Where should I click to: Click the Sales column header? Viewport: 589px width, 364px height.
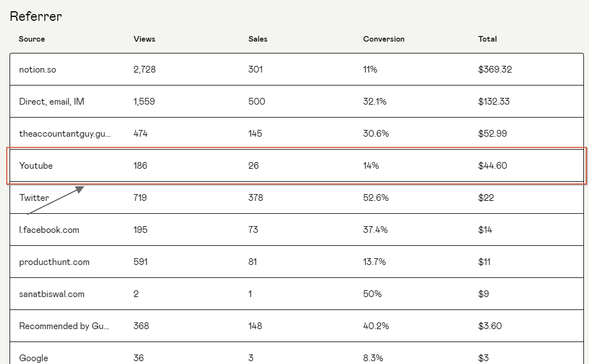(258, 39)
